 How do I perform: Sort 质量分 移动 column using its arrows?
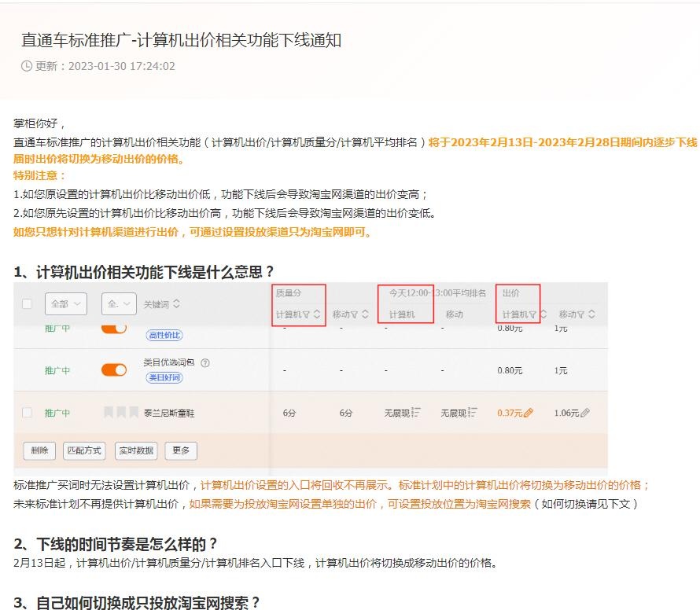click(x=365, y=314)
